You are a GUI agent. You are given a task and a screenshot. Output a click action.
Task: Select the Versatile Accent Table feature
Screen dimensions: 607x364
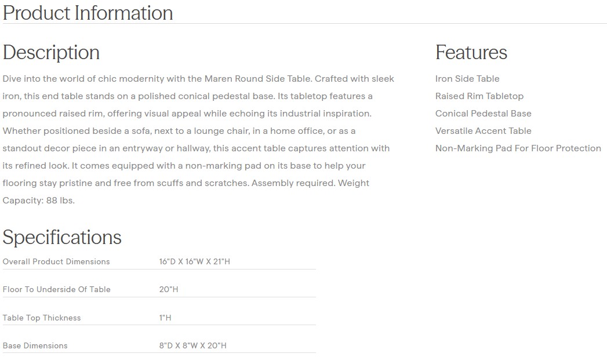point(483,131)
